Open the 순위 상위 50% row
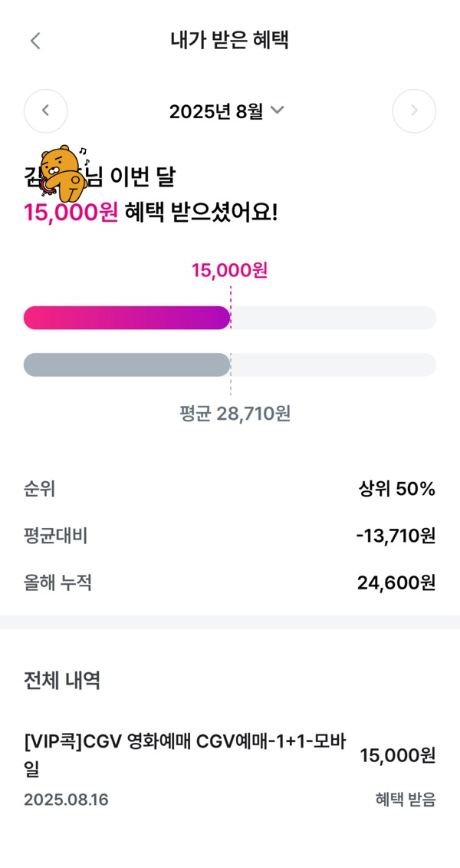 point(230,490)
